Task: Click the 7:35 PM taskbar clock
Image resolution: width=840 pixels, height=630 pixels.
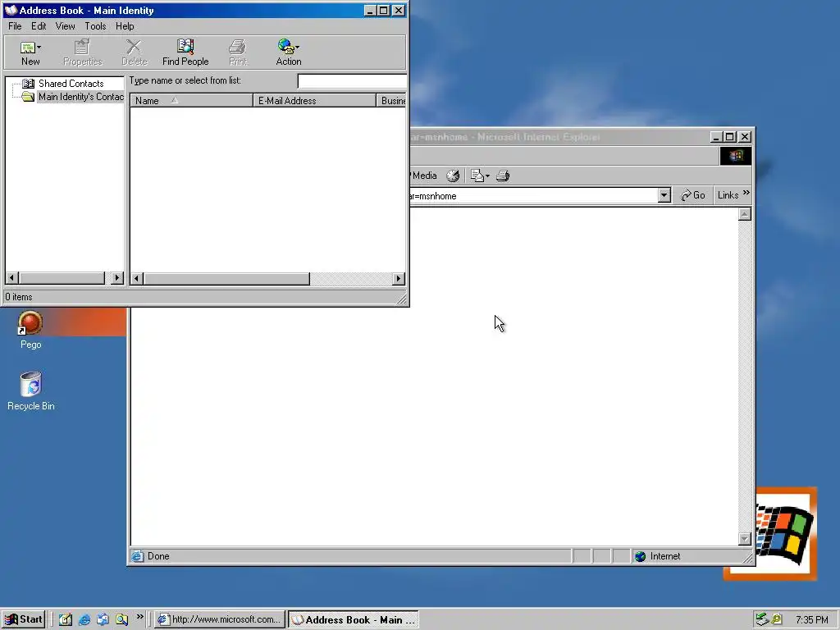Action: coord(811,620)
